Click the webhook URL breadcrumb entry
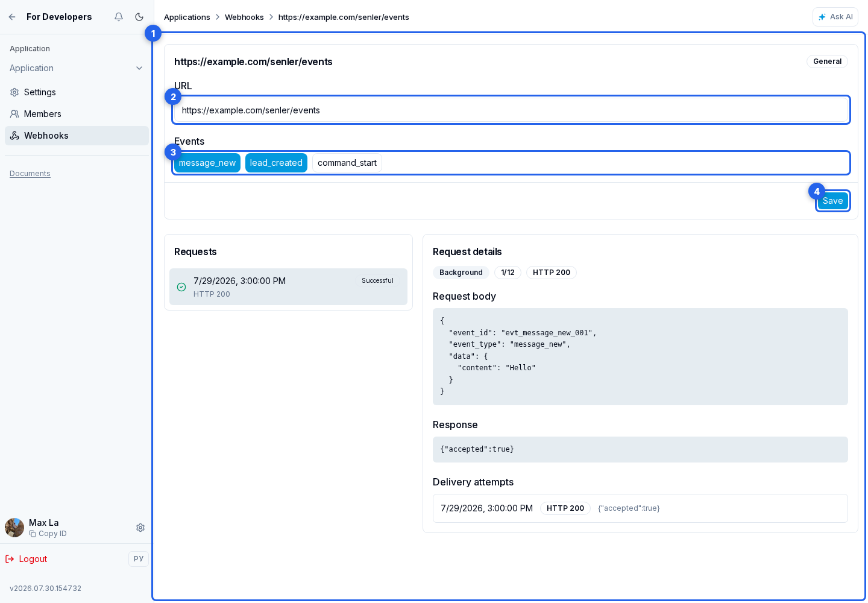The width and height of the screenshot is (868, 603). [x=344, y=17]
